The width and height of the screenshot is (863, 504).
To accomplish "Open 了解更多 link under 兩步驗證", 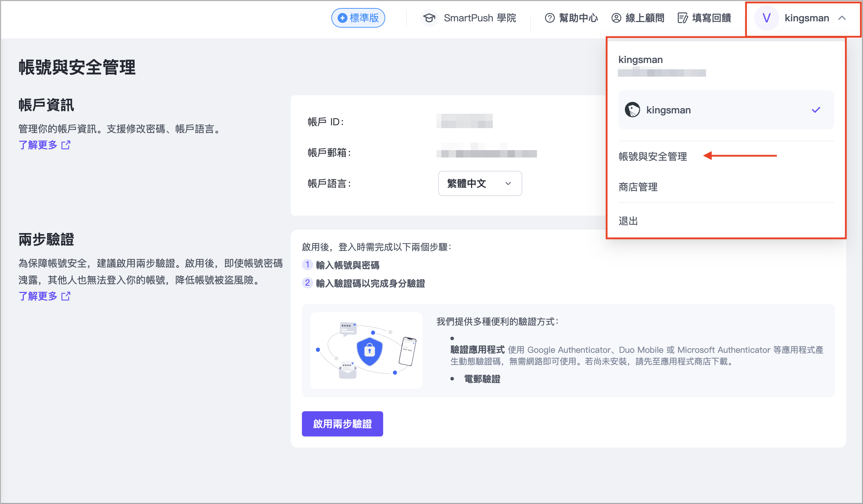I will [x=38, y=296].
